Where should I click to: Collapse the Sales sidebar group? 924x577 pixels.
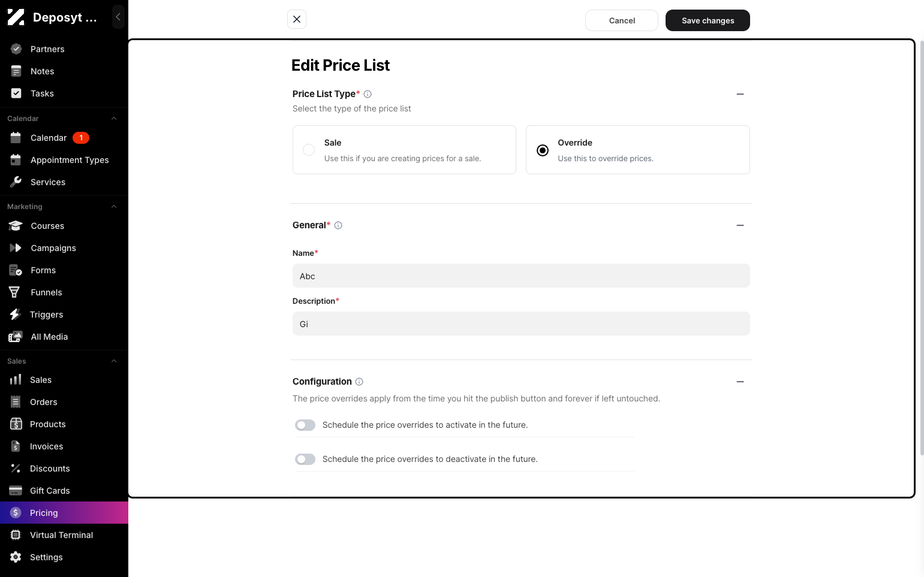pos(114,361)
